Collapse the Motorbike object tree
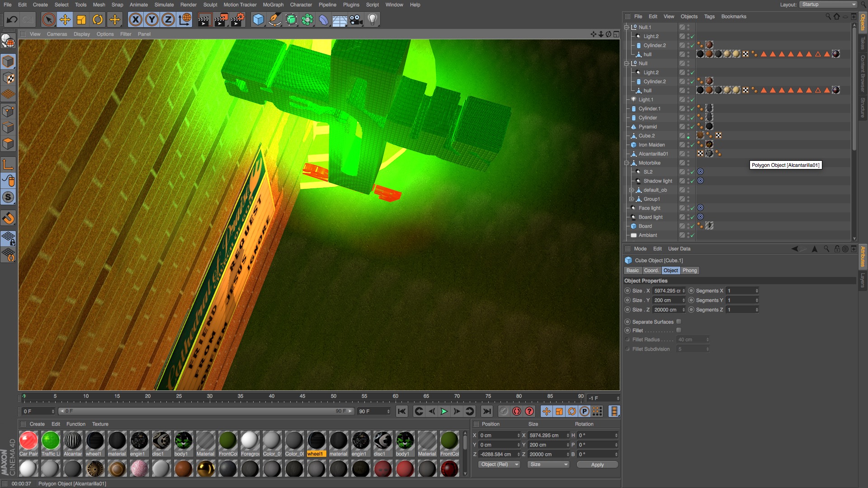Viewport: 868px width, 488px height. click(627, 163)
